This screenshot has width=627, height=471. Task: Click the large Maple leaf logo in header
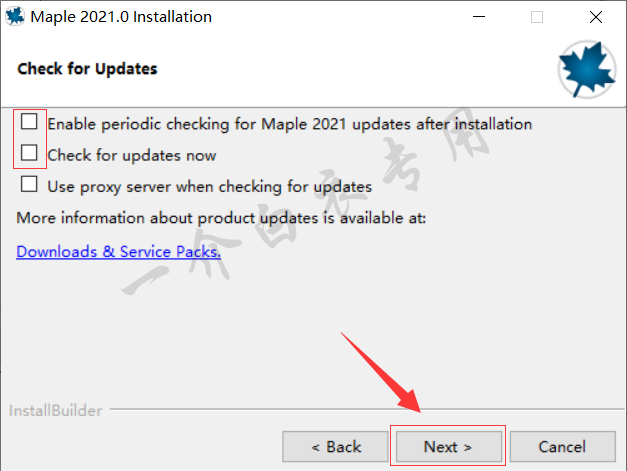(x=587, y=69)
